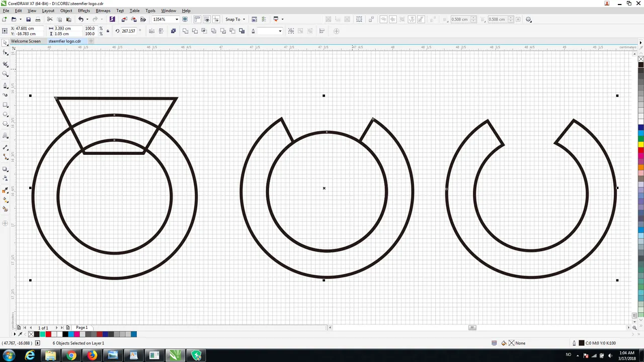Click the Import icon
The width and height of the screenshot is (644, 362).
pyautogui.click(x=124, y=19)
